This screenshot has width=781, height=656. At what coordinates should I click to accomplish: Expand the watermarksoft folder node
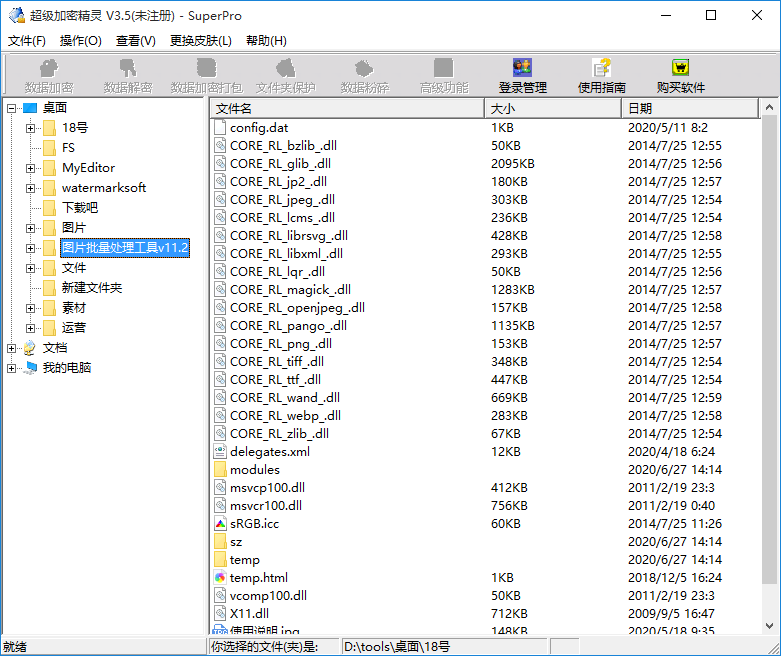click(x=30, y=188)
